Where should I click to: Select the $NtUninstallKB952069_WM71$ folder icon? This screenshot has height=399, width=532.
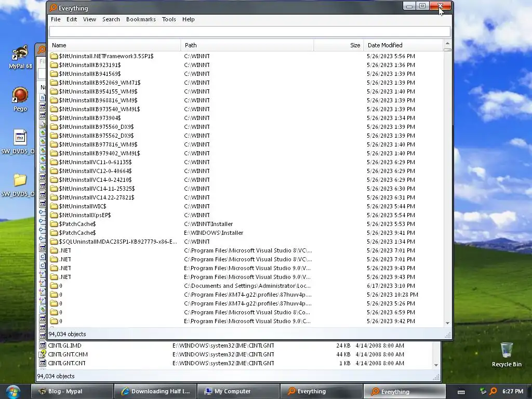coord(54,83)
